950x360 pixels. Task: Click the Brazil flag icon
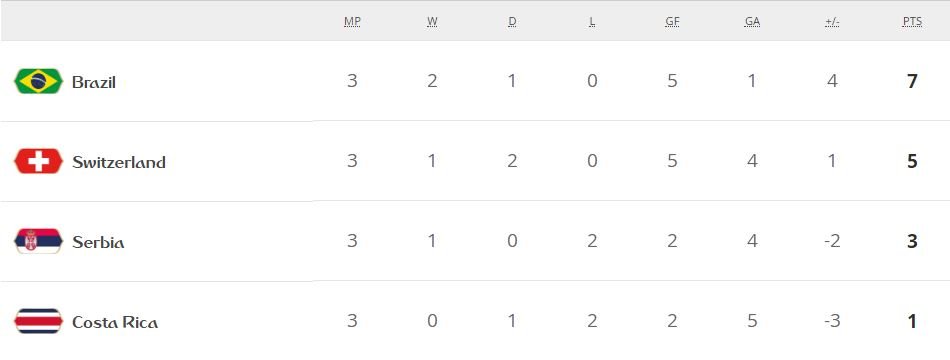pos(38,81)
